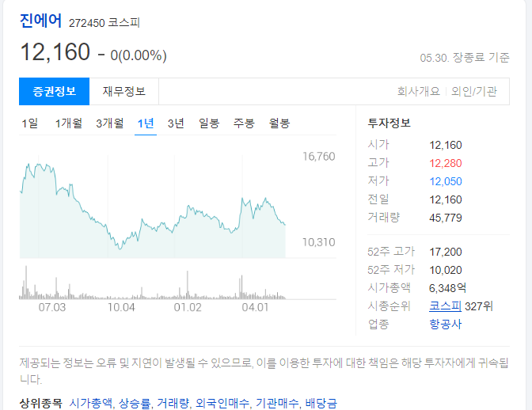Screen dimensions: 532x410
Task: Select the 증권정보 tab
Action: point(55,91)
